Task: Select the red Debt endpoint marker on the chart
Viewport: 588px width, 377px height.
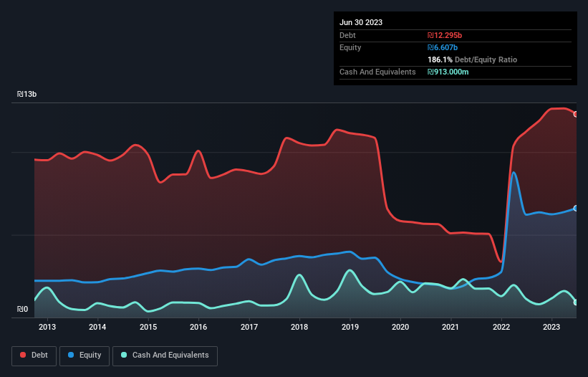Action: click(576, 114)
